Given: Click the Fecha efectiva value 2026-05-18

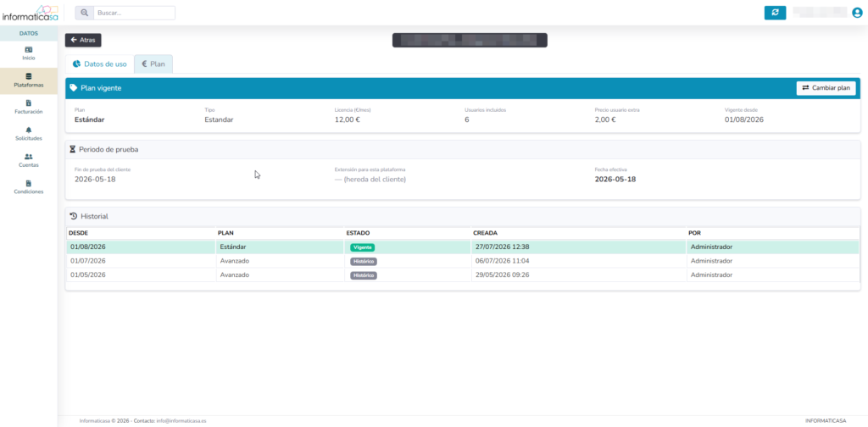Looking at the screenshot, I should (615, 180).
